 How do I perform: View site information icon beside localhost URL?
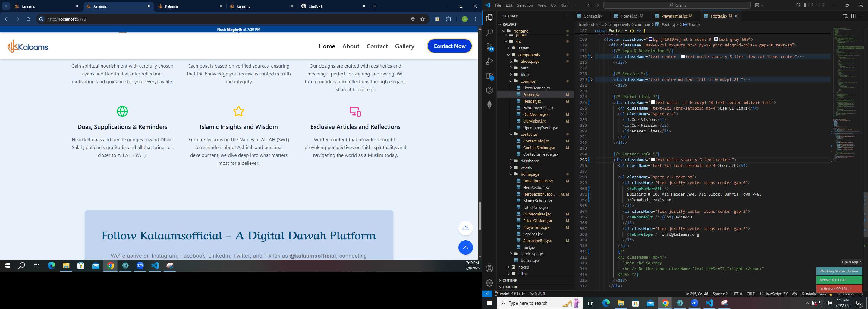coord(41,19)
